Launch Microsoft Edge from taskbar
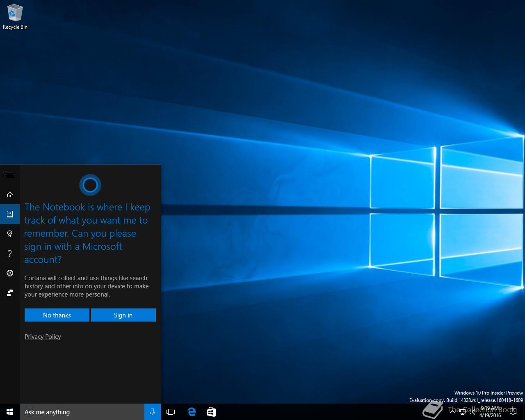Screen dimensions: 525x420 pos(192,412)
